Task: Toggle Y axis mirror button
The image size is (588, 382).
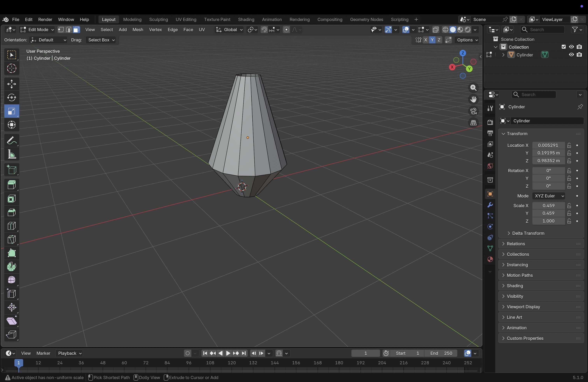Action: click(432, 40)
